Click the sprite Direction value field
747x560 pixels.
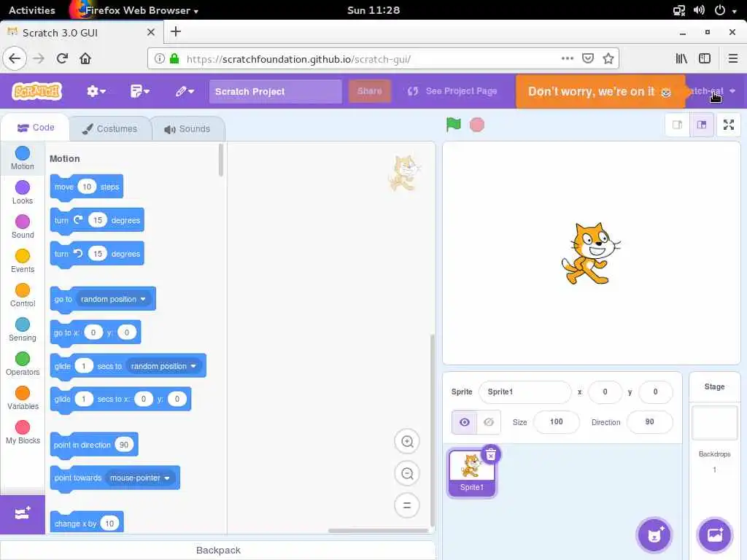click(x=649, y=422)
